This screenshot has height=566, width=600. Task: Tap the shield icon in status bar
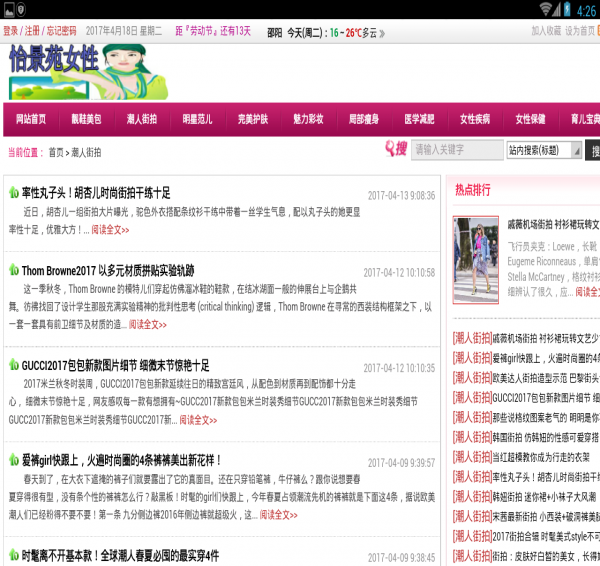point(21,9)
